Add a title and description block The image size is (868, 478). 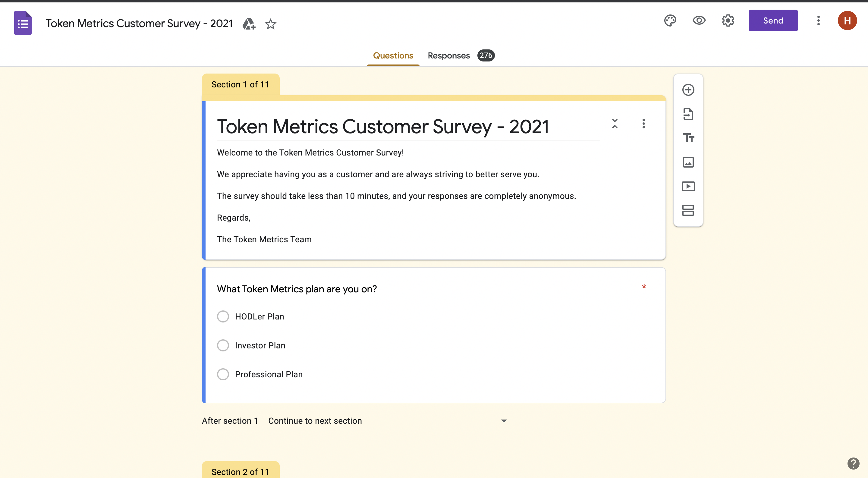pos(688,138)
